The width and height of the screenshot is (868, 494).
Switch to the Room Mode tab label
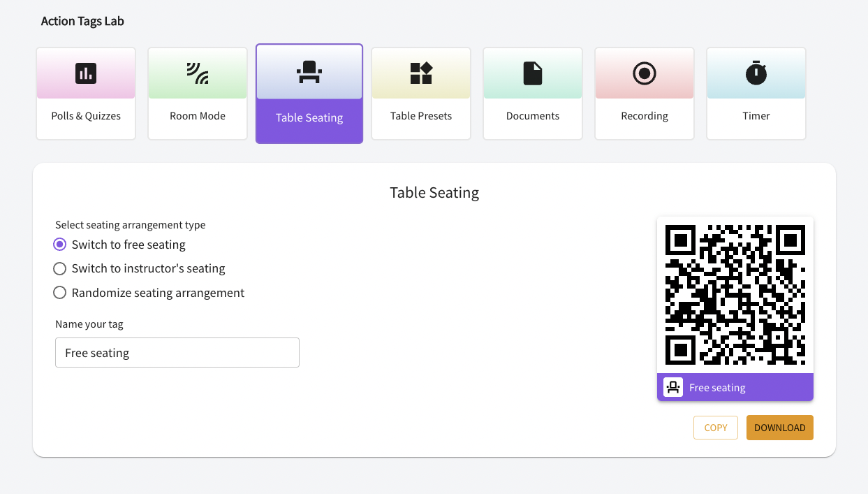(198, 116)
